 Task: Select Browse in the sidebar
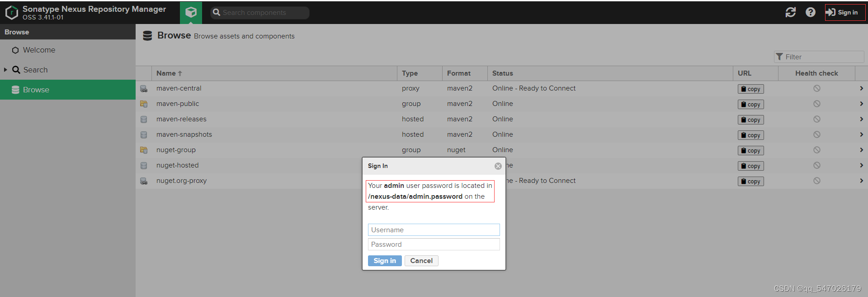68,90
